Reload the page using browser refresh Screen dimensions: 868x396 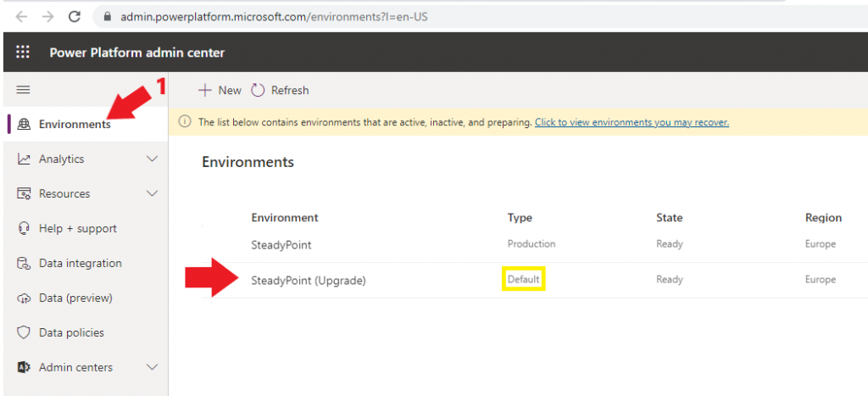pos(75,17)
